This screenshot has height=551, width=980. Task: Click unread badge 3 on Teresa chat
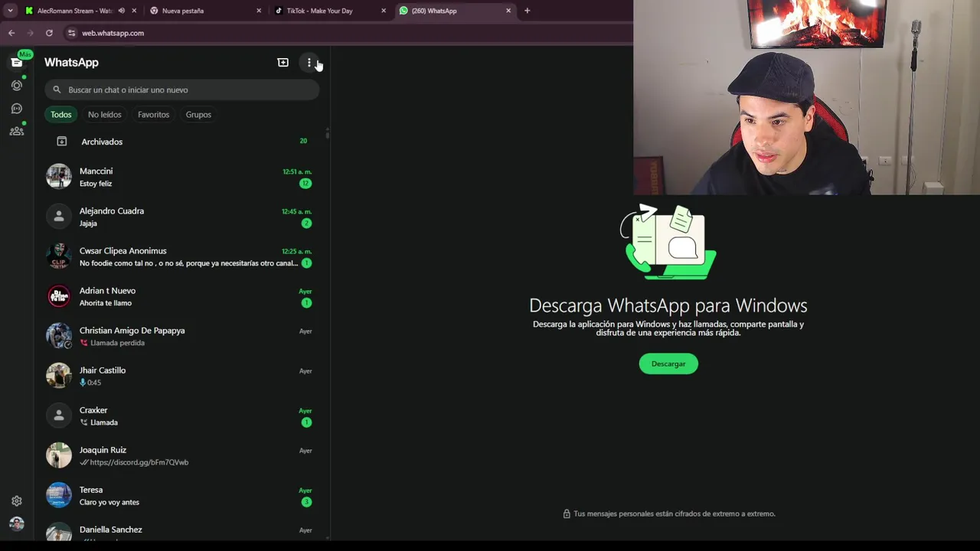pyautogui.click(x=306, y=502)
